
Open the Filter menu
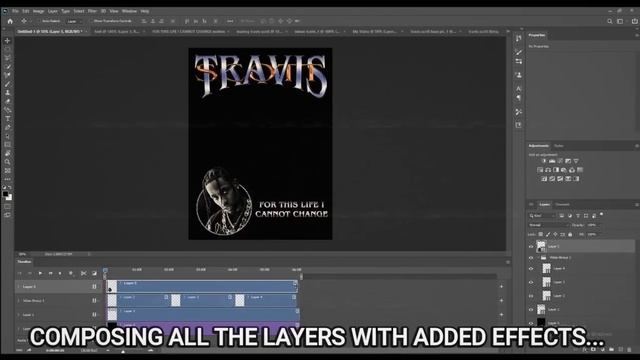click(x=92, y=11)
